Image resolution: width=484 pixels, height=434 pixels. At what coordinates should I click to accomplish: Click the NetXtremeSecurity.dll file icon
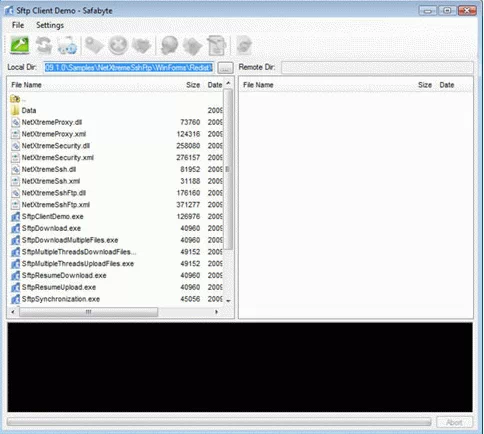(x=15, y=146)
